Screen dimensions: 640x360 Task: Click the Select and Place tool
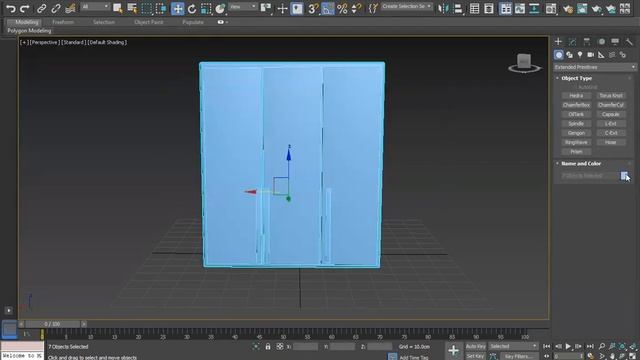220,8
